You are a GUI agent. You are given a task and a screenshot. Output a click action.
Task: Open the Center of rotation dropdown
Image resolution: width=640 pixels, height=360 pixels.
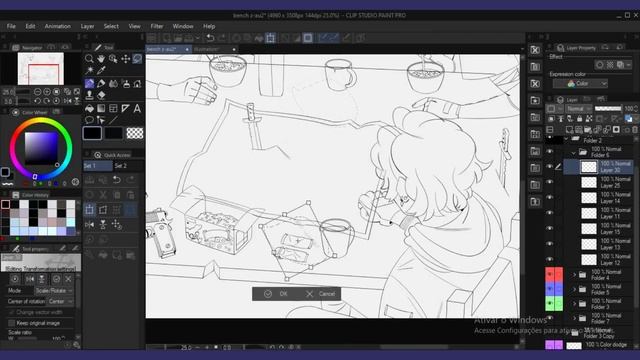(x=60, y=302)
